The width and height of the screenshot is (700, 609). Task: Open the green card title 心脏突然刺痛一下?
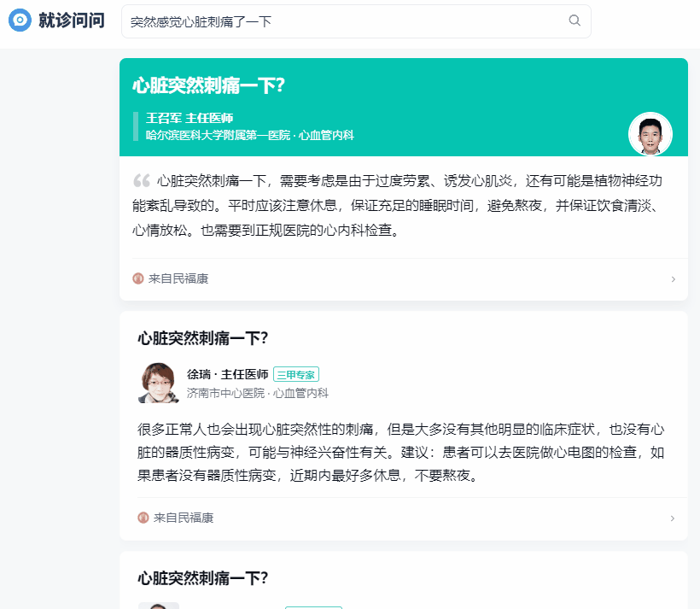208,85
